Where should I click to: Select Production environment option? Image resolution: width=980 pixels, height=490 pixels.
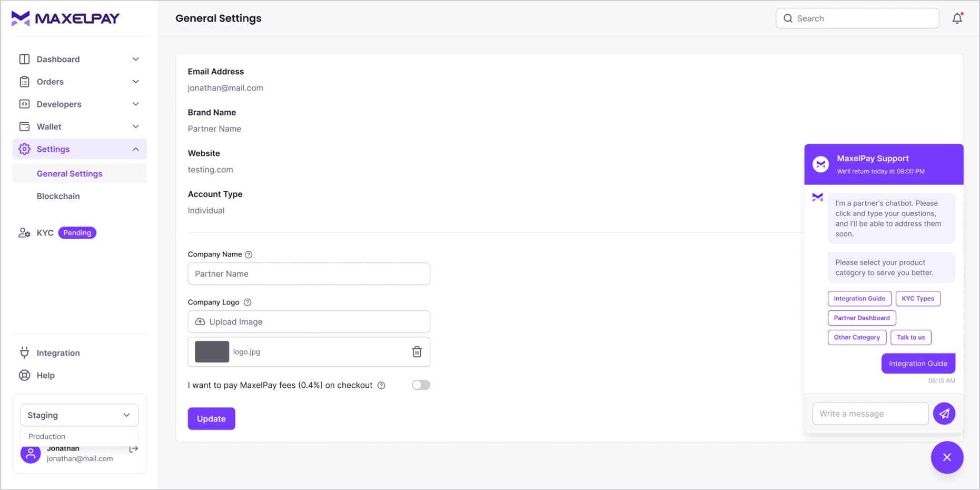pos(80,436)
